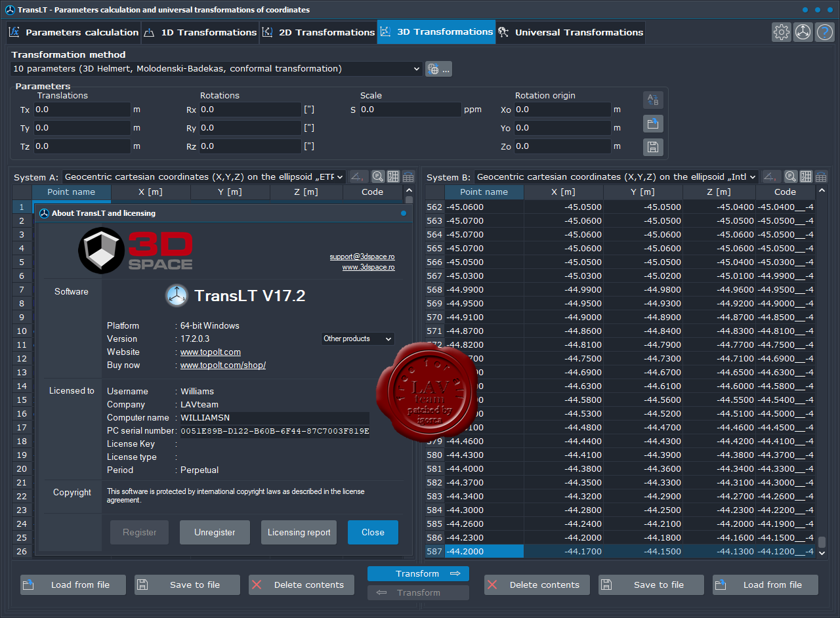This screenshot has width=840, height=618.
Task: Click the forward Transform arrow button
Action: pos(418,573)
